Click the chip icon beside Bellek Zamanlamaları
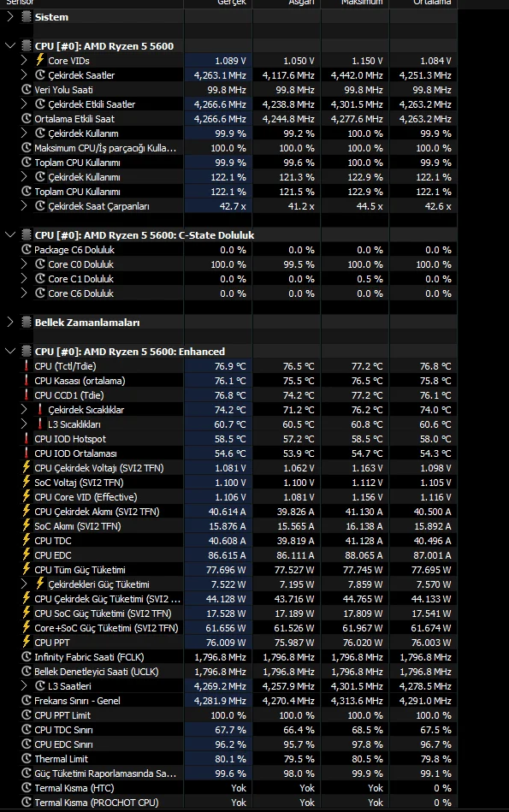Screen dimensions: 509x812 27,322
